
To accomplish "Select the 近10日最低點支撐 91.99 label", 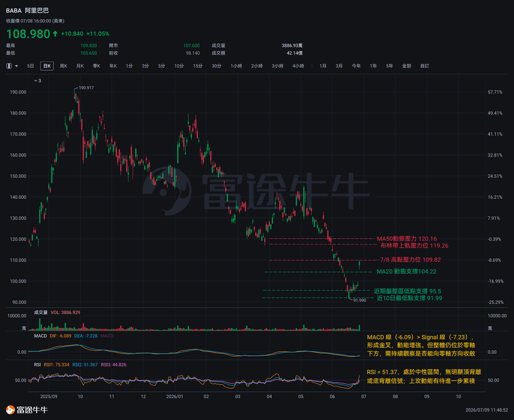I will [x=409, y=298].
